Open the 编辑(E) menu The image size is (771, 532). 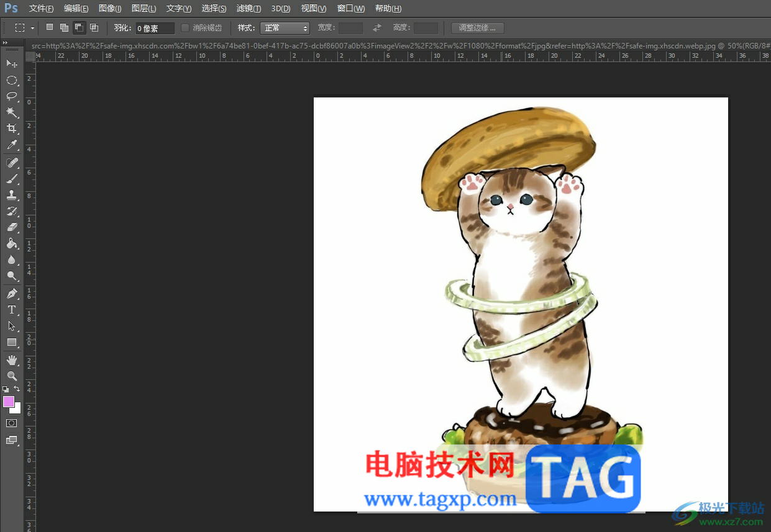[x=76, y=9]
